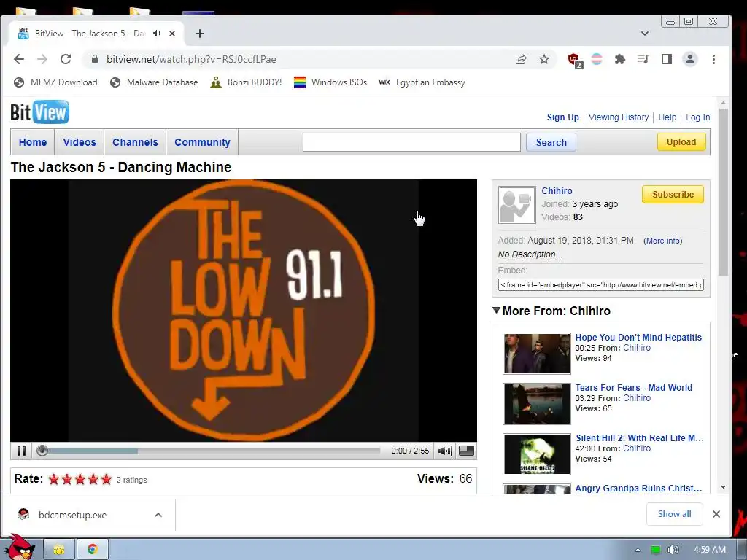747x560 pixels.
Task: Open the Log In link
Action: pos(698,117)
